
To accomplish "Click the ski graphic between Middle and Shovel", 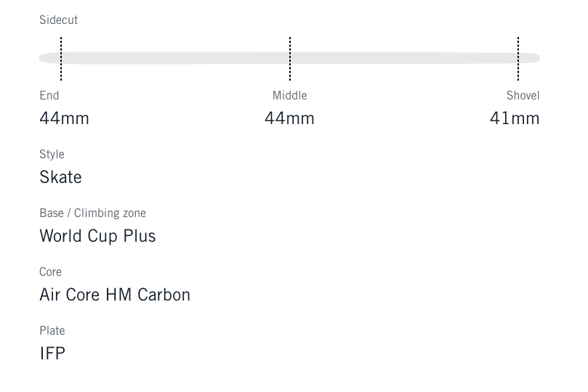I will [x=404, y=58].
